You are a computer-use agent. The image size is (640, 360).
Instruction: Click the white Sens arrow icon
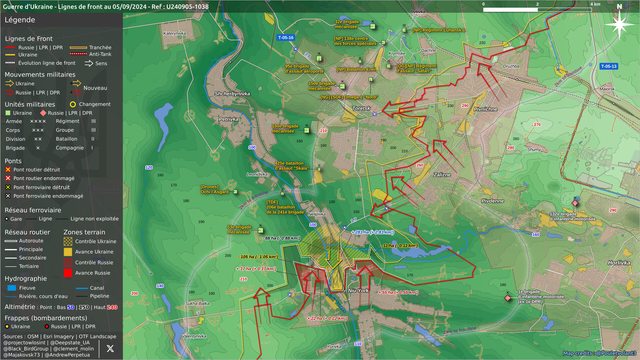click(89, 63)
